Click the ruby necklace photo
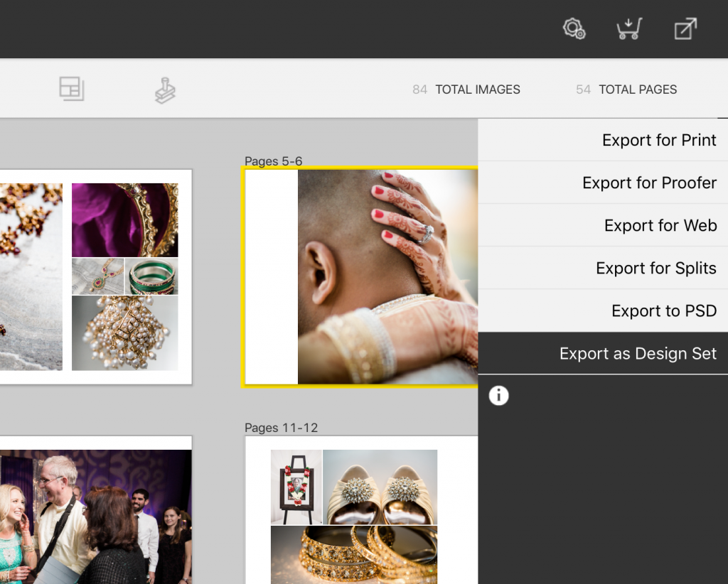Viewport: 728px width, 584px height. (98, 276)
